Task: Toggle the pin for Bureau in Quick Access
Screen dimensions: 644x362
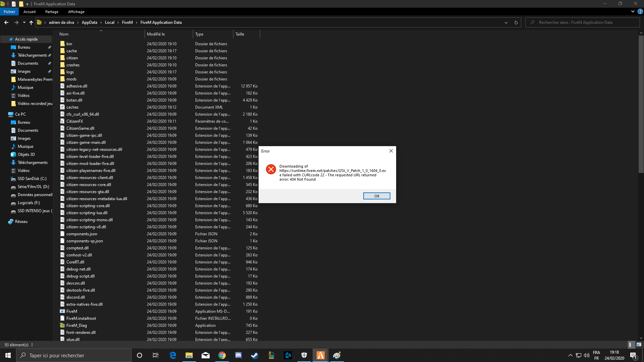Action: point(50,47)
